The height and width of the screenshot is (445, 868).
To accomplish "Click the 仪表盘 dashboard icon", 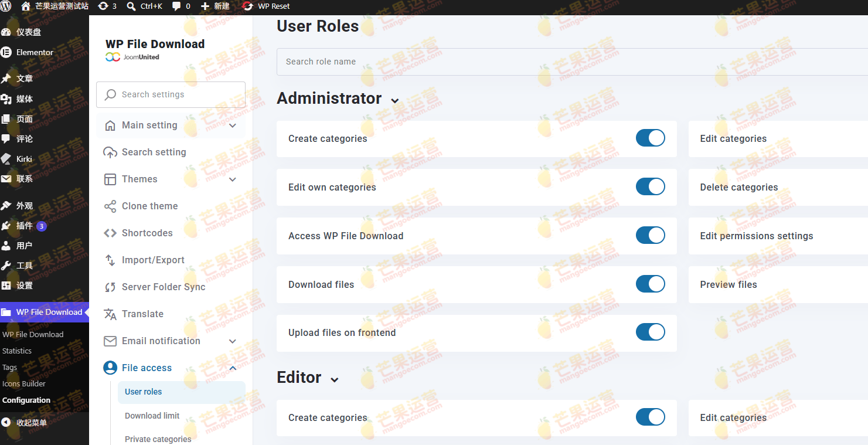I will point(6,32).
